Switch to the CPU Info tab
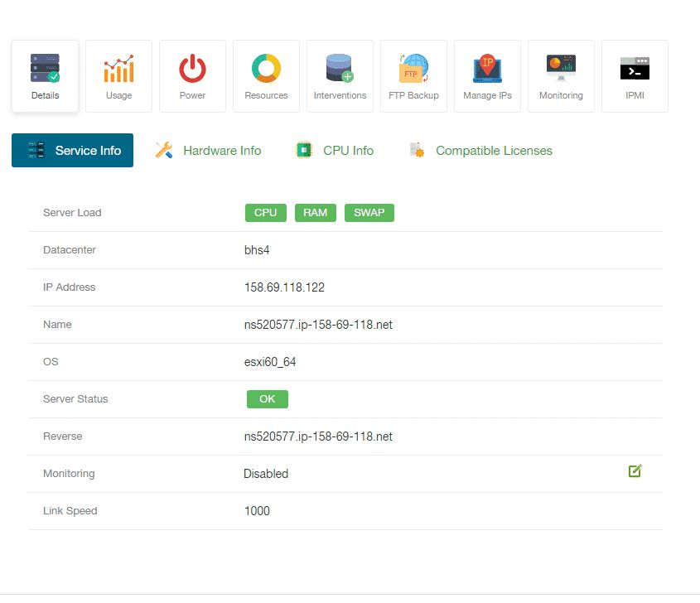 [336, 151]
